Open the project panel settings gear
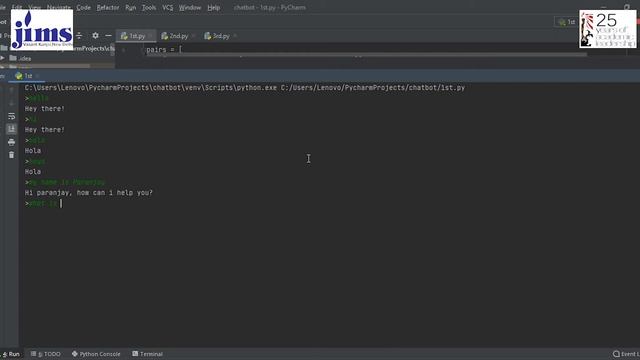 pyautogui.click(x=95, y=36)
